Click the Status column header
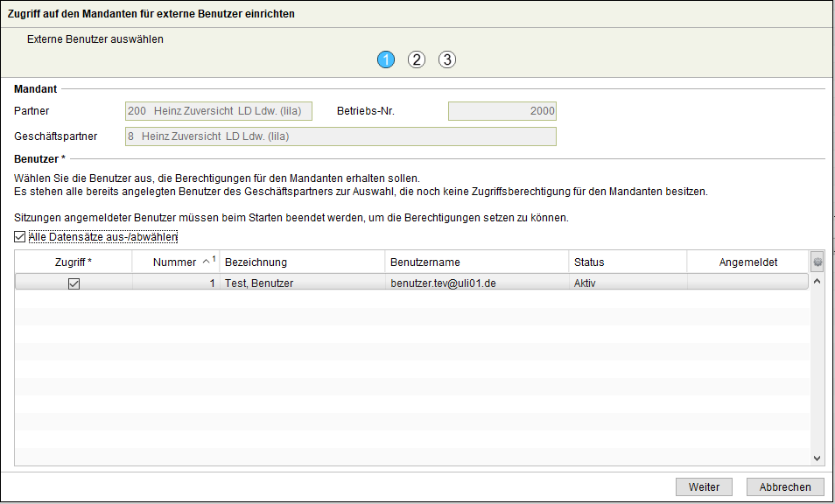Screen dimensions: 835x504 [627, 262]
